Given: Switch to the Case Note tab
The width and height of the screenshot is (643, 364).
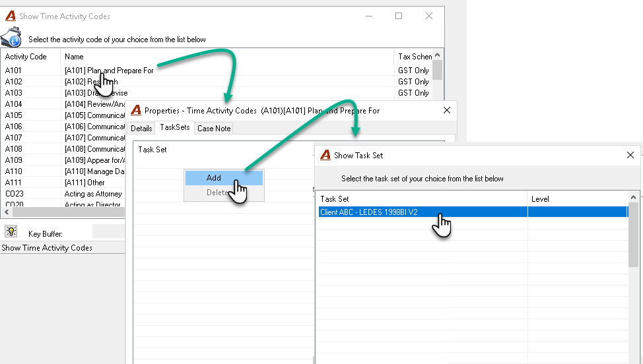Looking at the screenshot, I should pyautogui.click(x=214, y=128).
